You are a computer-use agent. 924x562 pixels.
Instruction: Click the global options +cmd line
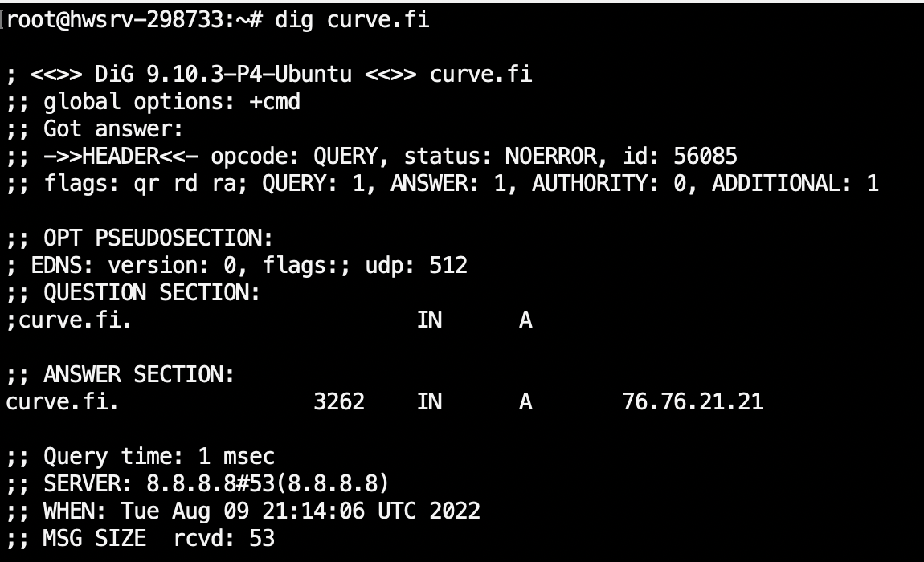pyautogui.click(x=153, y=102)
